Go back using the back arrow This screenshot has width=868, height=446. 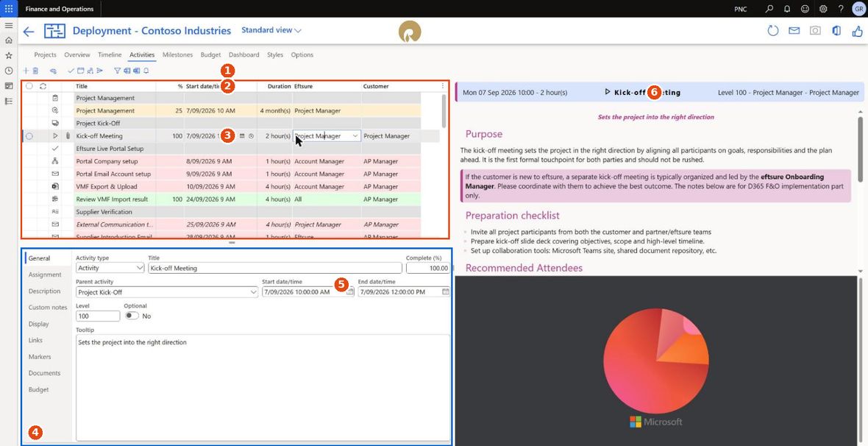tap(28, 32)
